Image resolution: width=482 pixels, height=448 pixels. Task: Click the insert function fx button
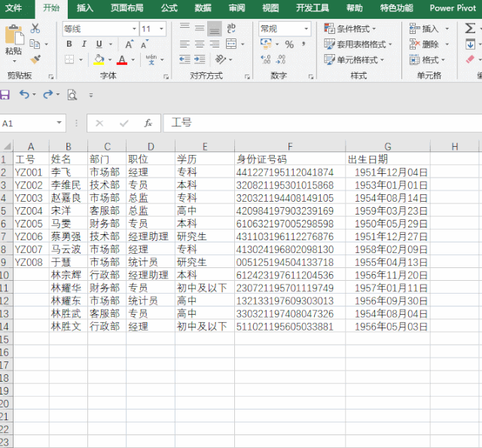148,123
